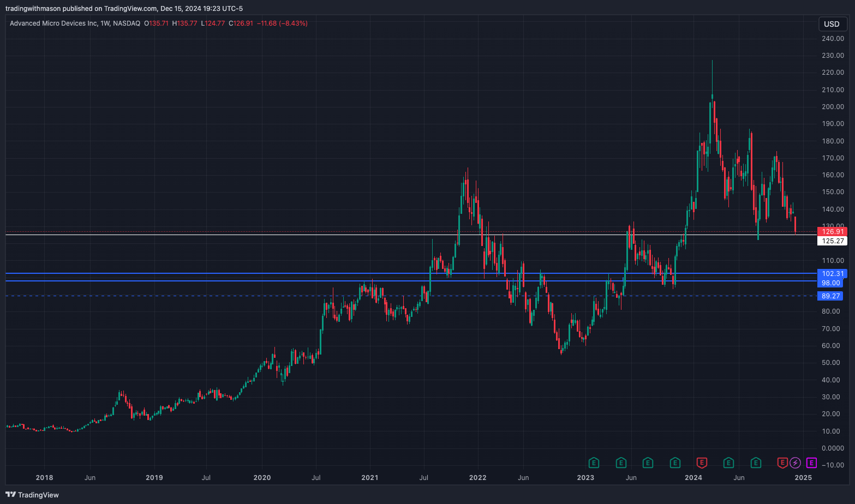855x504 pixels.
Task: Click the change value −11.68 (−8.43%)
Action: 282,23
